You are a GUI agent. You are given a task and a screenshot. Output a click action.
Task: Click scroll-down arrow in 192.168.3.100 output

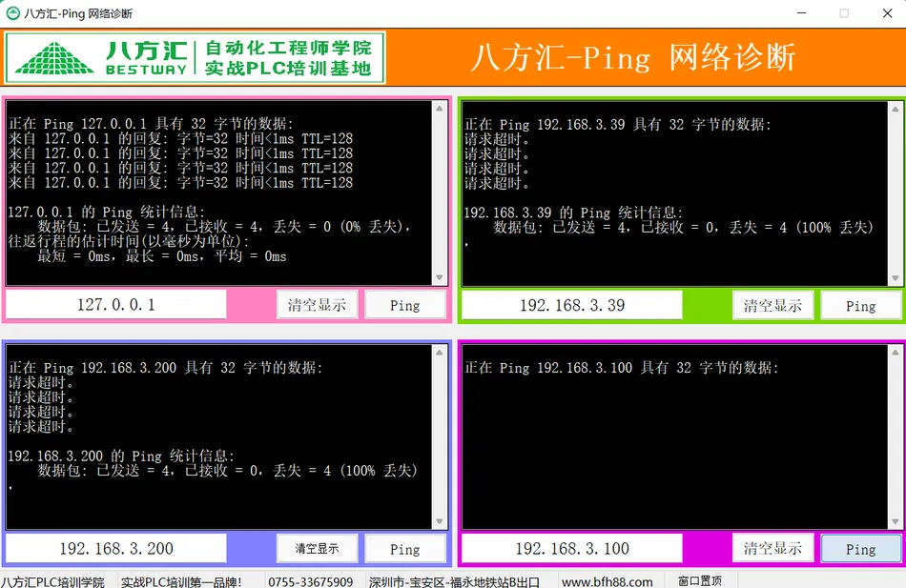click(x=895, y=521)
